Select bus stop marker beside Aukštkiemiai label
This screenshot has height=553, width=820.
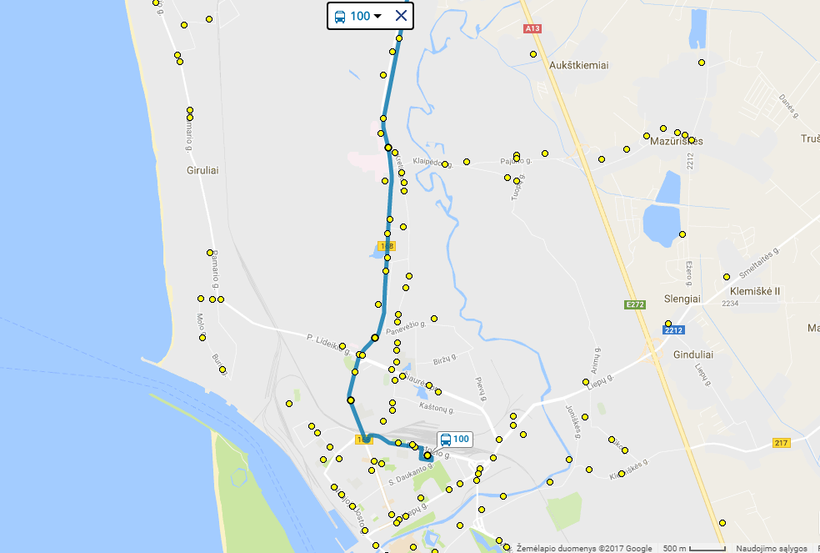(533, 54)
